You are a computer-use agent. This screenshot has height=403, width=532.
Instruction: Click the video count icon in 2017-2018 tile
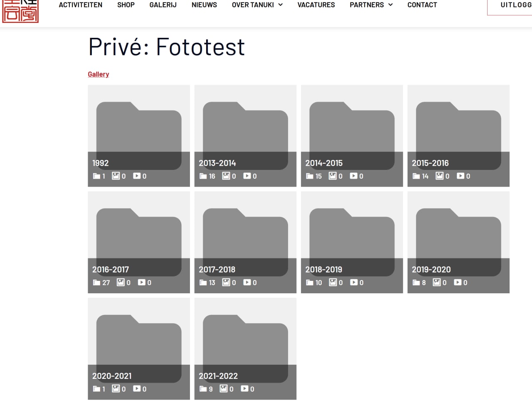point(247,283)
